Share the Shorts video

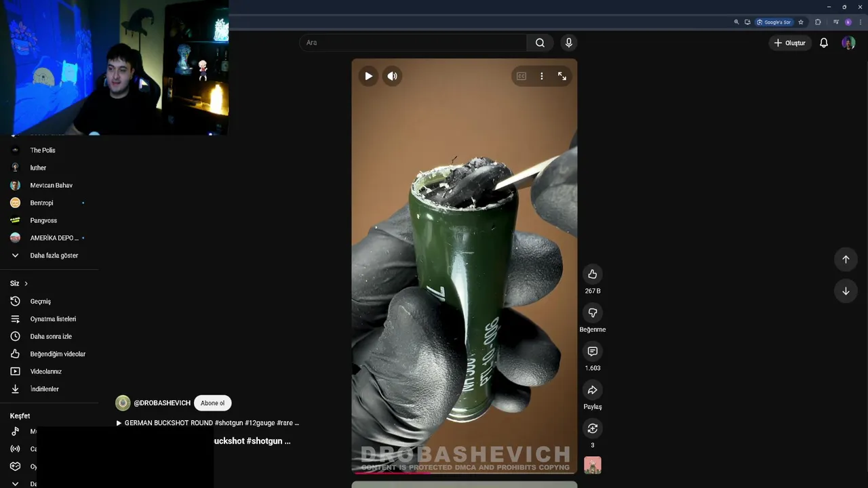tap(593, 390)
